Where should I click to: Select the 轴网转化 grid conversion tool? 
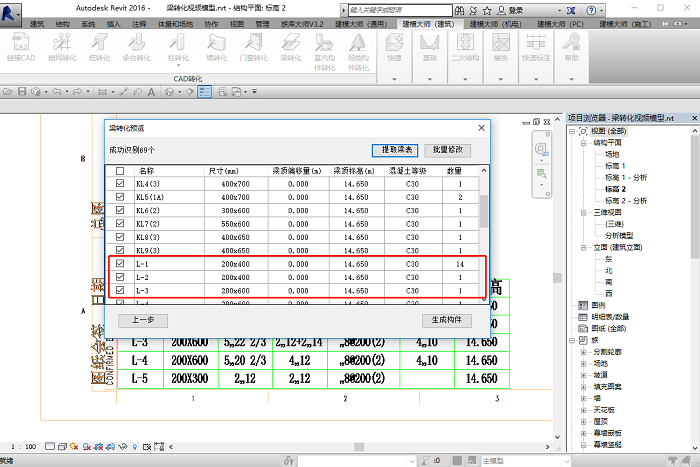62,46
